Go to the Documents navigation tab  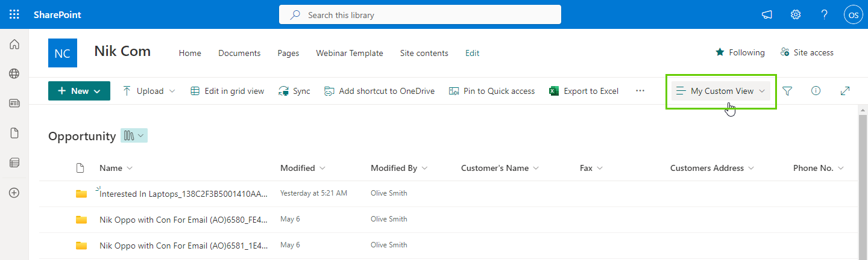click(x=239, y=53)
